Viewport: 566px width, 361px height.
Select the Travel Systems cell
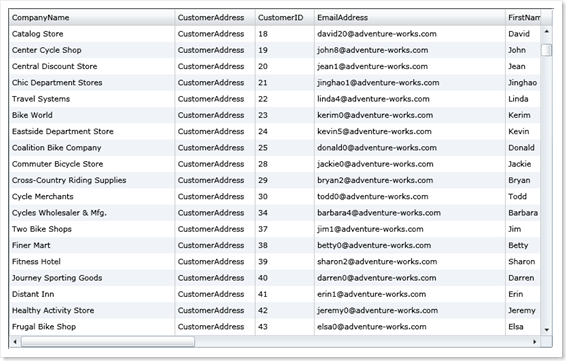tap(92, 99)
